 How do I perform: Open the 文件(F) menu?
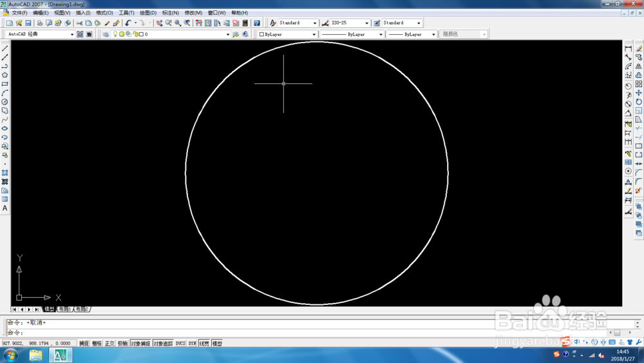19,13
